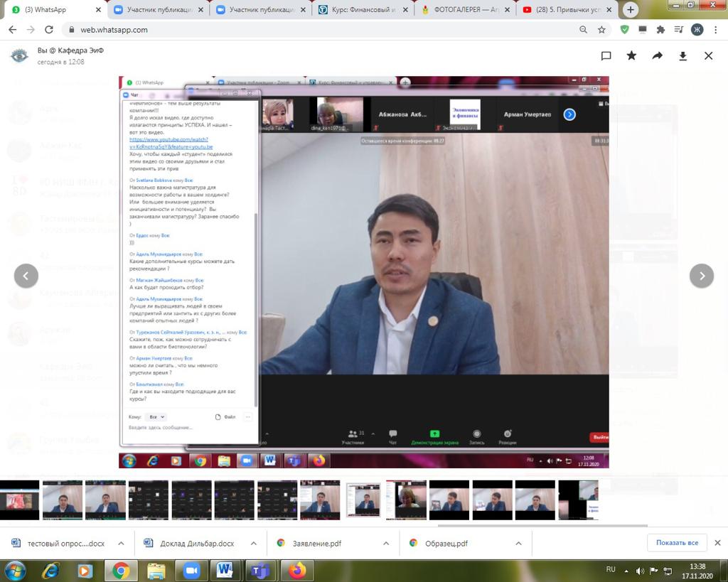
Task: Open the Chrome media control icon
Action: pos(678,30)
